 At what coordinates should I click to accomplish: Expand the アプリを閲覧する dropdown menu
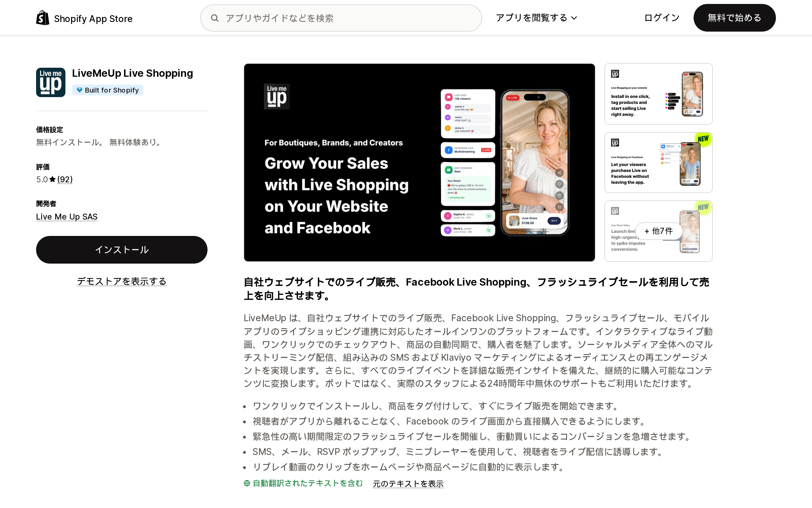[536, 18]
